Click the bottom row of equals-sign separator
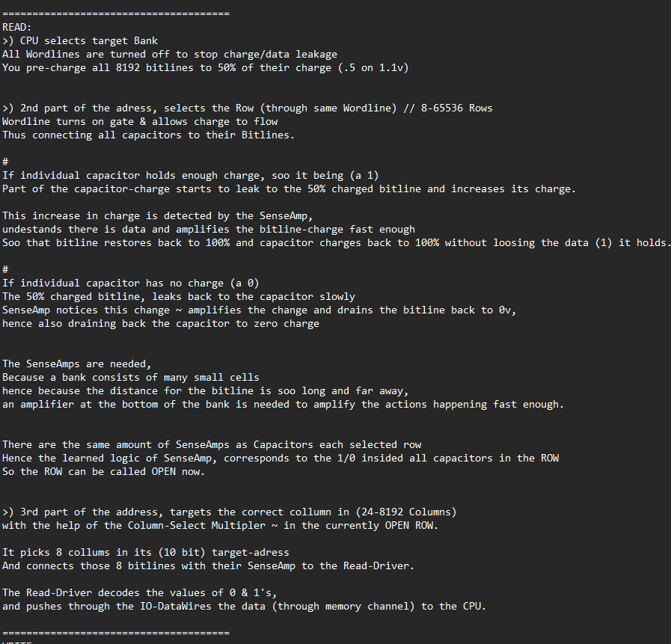This screenshot has width=671, height=644. click(x=116, y=633)
